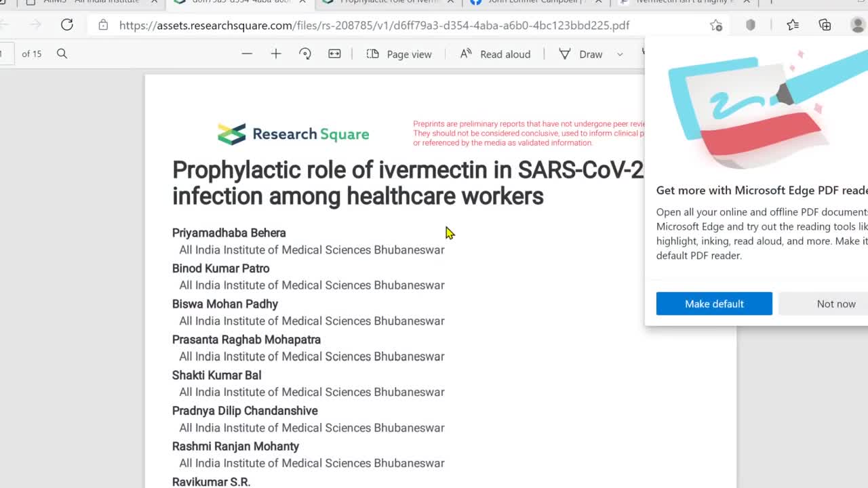Rotate the PDF page

pos(305,54)
